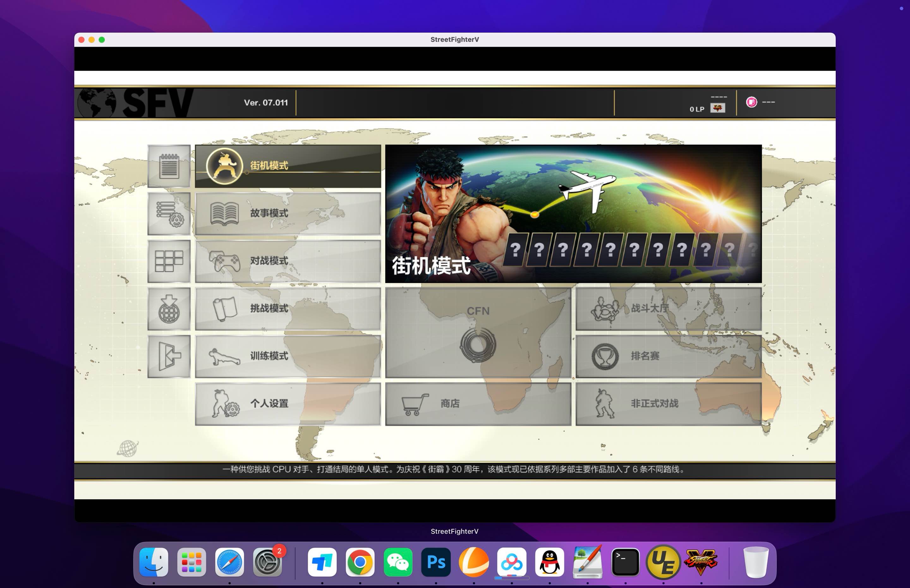The width and height of the screenshot is (910, 588).
Task: Click the small globe icon at bottom-left of map
Action: pos(128,448)
